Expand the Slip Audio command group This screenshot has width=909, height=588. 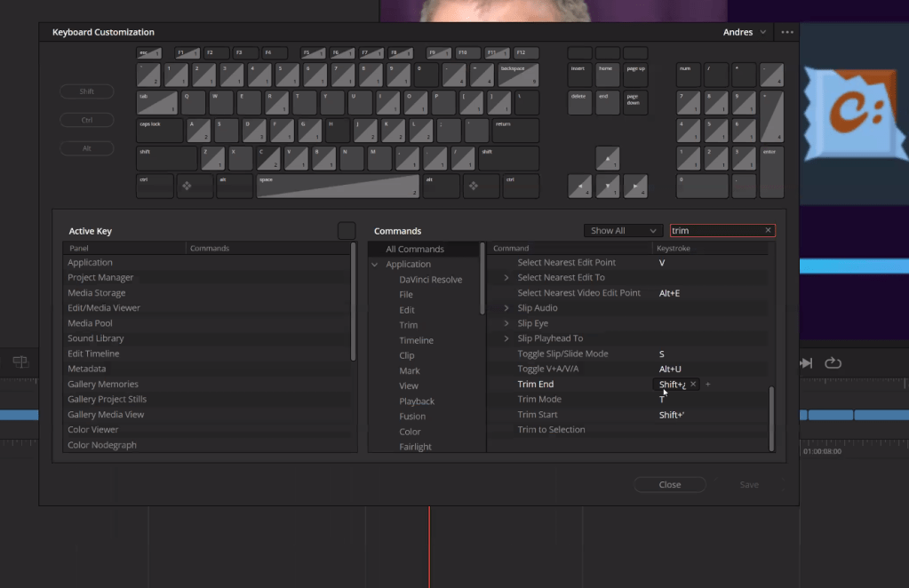(x=506, y=308)
